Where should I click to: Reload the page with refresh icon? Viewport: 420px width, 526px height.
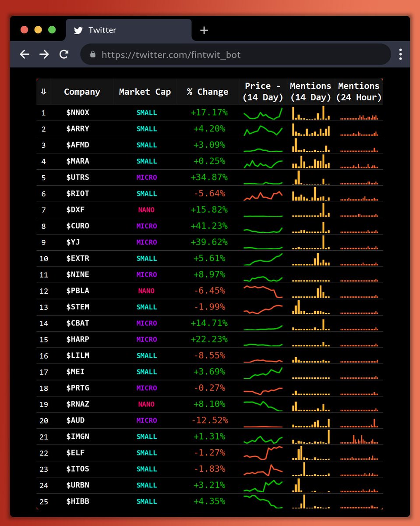[64, 54]
